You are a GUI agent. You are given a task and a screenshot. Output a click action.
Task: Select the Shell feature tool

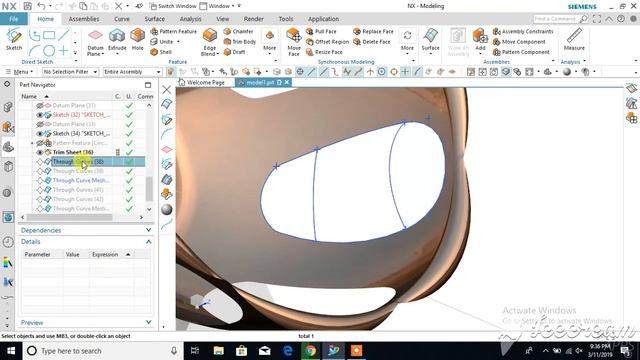click(161, 52)
